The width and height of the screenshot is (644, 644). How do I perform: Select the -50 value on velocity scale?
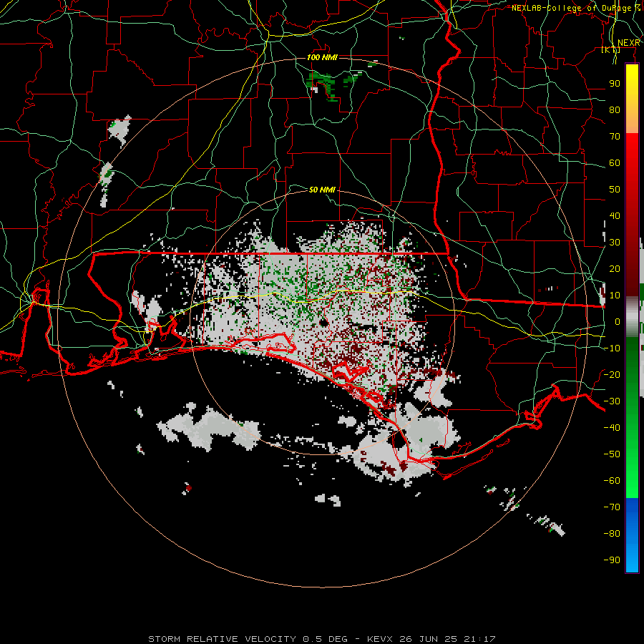[612, 454]
